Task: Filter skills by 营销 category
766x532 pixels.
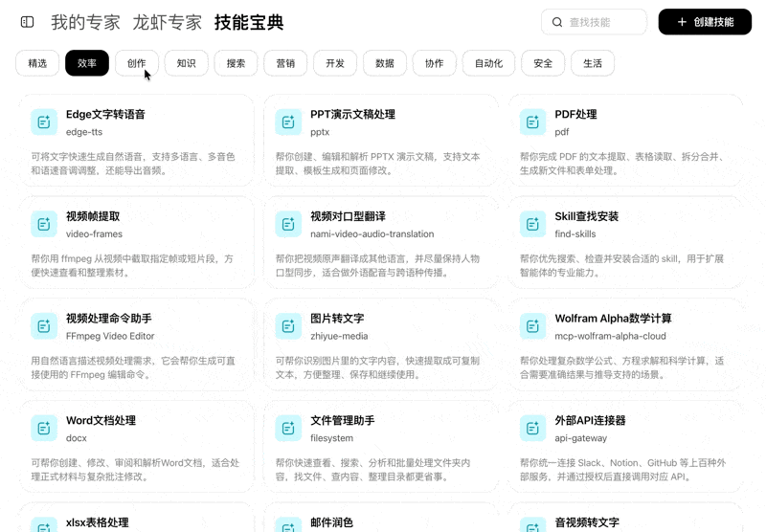Action: point(285,63)
